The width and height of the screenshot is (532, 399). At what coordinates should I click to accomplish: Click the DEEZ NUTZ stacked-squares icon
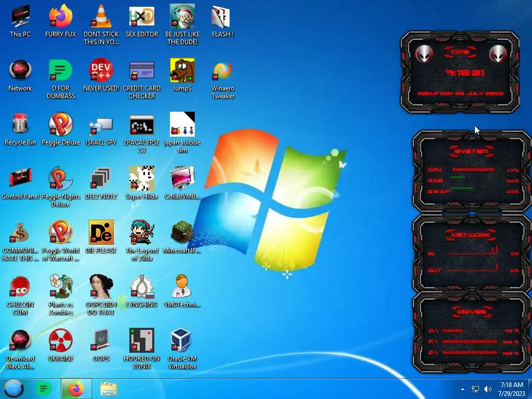101,179
